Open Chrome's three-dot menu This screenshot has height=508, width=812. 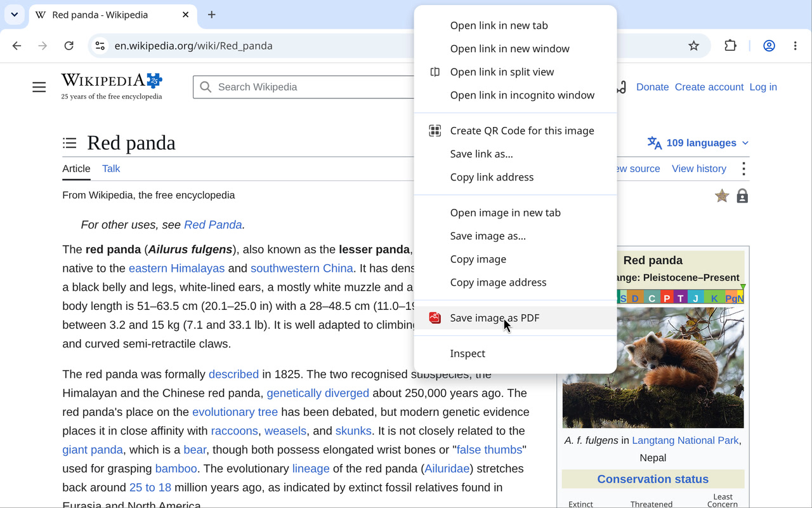click(x=795, y=46)
